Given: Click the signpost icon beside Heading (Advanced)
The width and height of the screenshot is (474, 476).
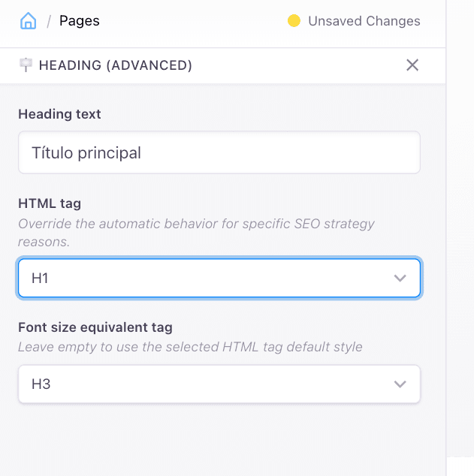Looking at the screenshot, I should pyautogui.click(x=26, y=65).
